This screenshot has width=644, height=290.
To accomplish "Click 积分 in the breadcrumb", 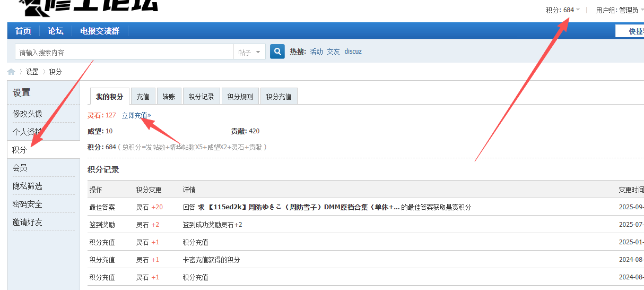I will click(x=55, y=72).
